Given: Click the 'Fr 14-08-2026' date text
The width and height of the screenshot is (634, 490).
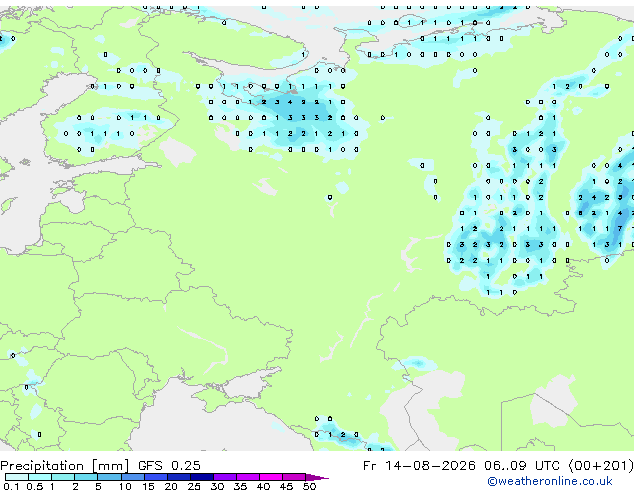Looking at the screenshot, I should pyautogui.click(x=419, y=466).
